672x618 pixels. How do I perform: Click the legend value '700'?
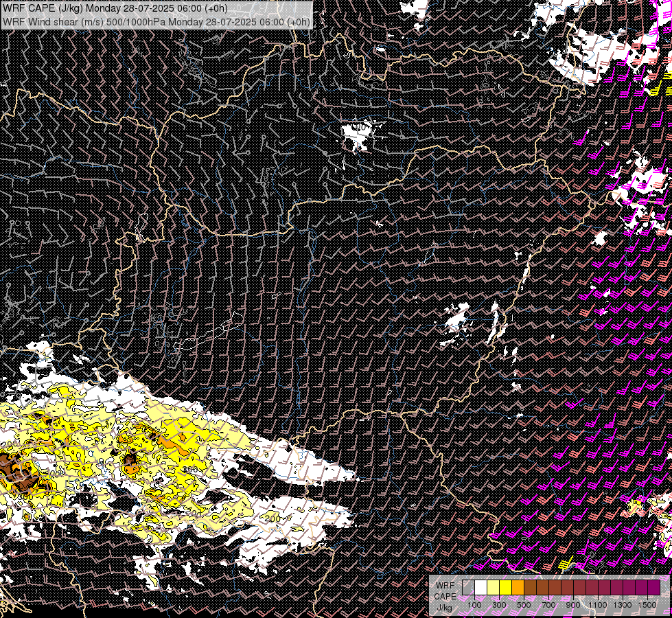(548, 605)
